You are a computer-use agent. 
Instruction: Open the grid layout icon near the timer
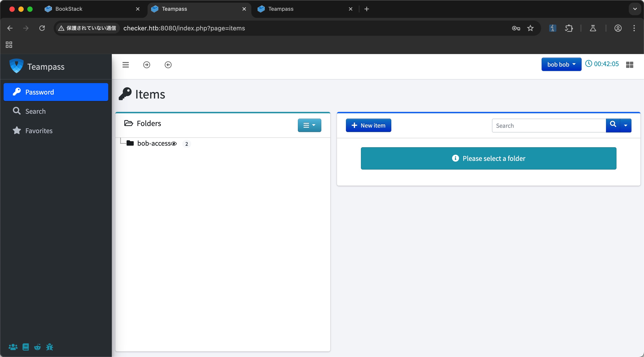click(x=629, y=65)
